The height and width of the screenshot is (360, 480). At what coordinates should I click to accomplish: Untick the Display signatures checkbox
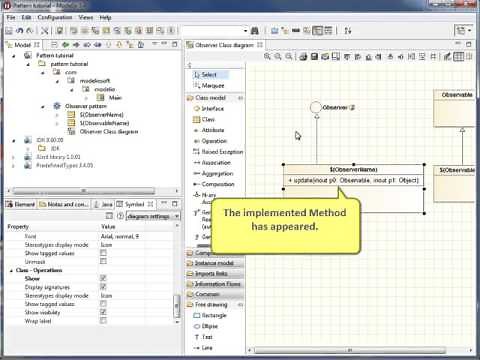(103, 287)
